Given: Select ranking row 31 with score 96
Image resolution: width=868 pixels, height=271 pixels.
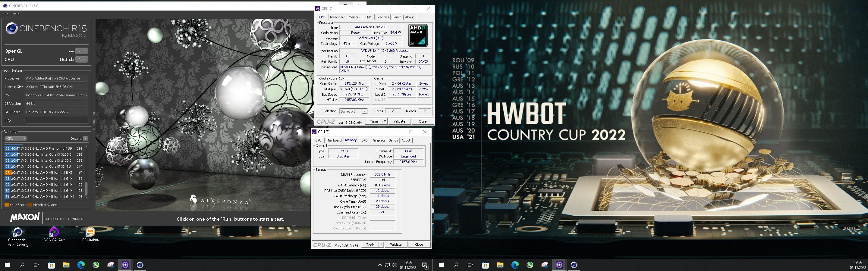Looking at the screenshot, I should tap(44, 197).
